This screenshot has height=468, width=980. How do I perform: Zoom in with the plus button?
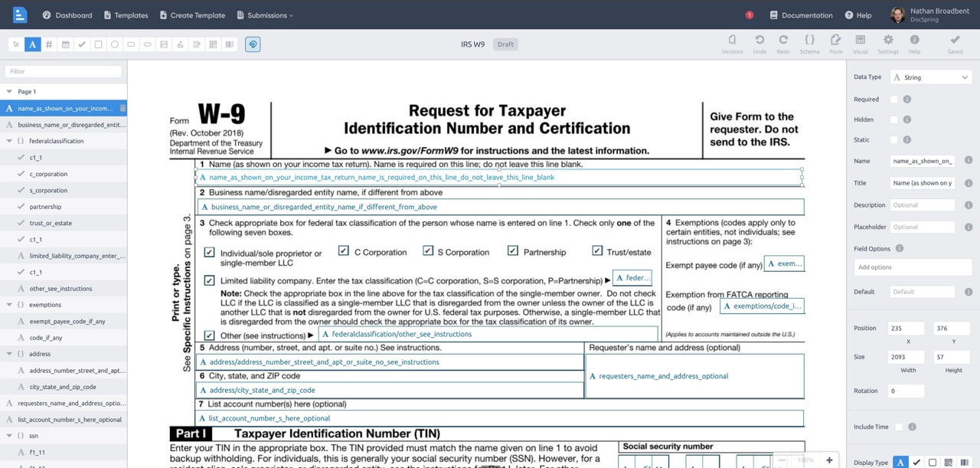[829, 460]
